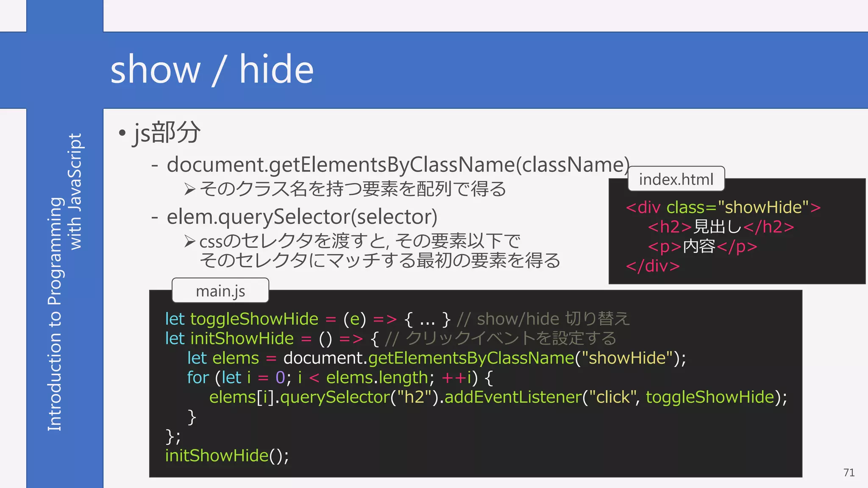Click 'let elems = document.getElementsByClassName' code line
The width and height of the screenshot is (868, 488).
coord(437,358)
